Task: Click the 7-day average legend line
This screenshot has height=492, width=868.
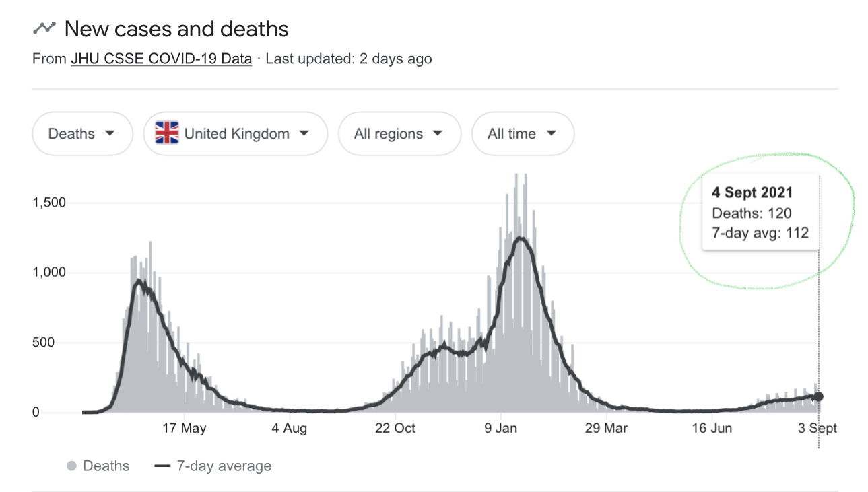Action: click(x=162, y=466)
